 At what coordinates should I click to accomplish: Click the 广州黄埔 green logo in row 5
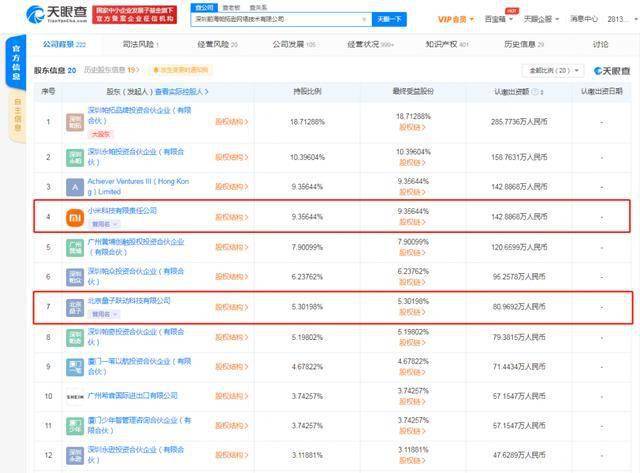coord(76,247)
